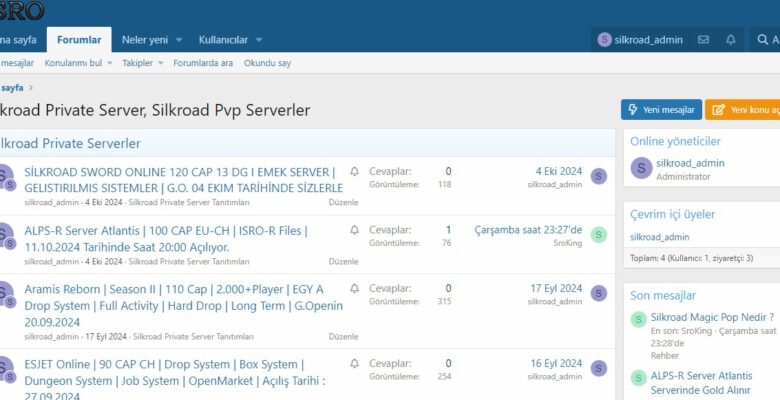Click avatar beside ALPS-R Serverinde Gold Alınır
The height and width of the screenshot is (400, 780).
click(x=638, y=378)
